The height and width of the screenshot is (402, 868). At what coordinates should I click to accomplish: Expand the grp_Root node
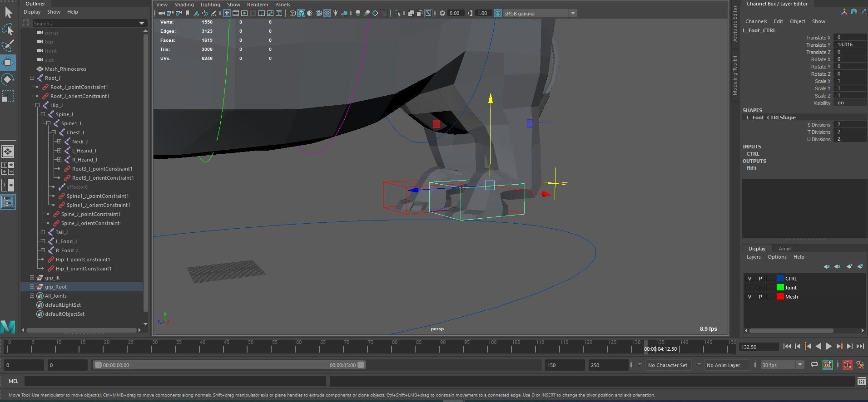point(32,287)
